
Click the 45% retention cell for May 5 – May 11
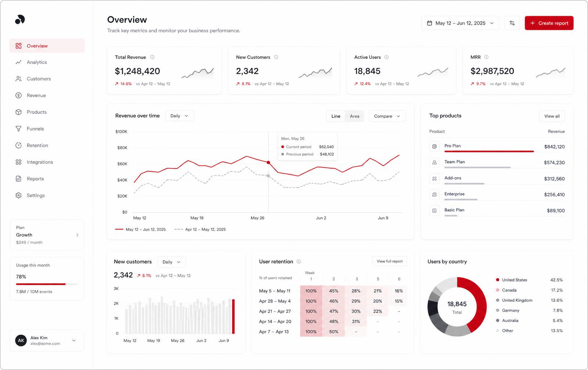(x=334, y=291)
